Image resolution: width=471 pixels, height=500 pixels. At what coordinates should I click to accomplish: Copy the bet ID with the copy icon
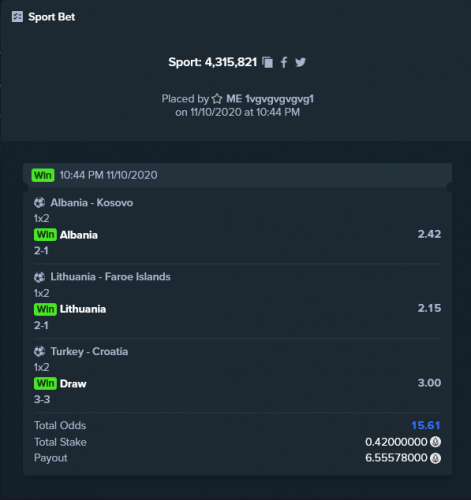point(268,62)
